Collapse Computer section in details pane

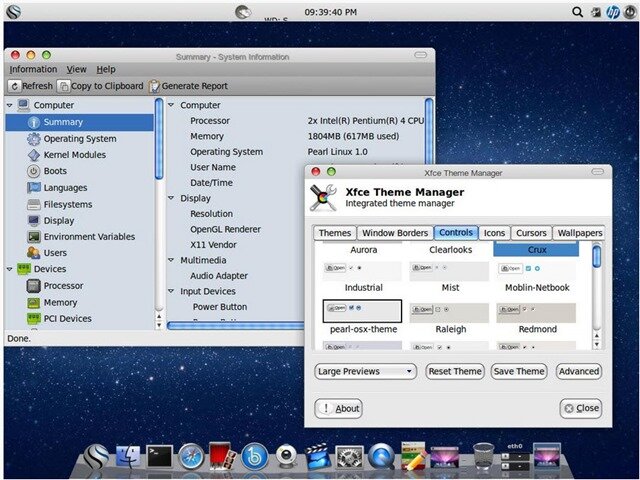(171, 105)
